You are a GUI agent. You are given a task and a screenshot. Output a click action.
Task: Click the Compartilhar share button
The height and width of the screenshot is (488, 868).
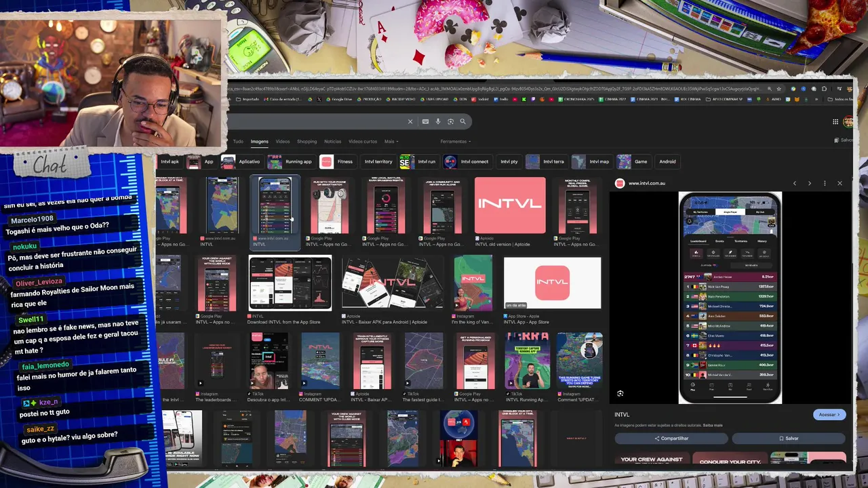(671, 439)
